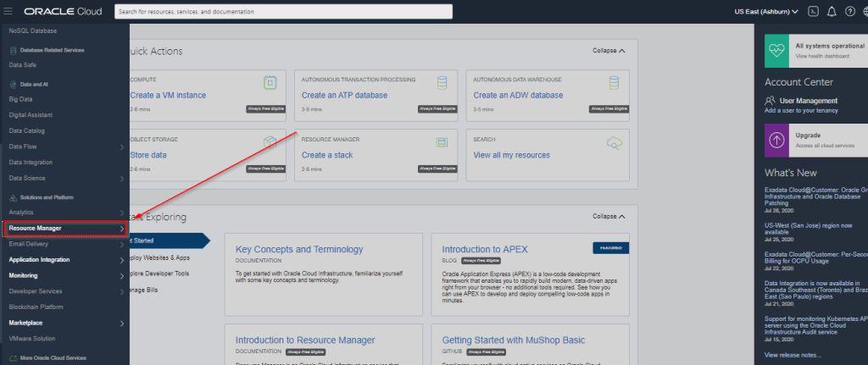This screenshot has width=868, height=365.
Task: Select Explore Developer Tools tab
Action: (159, 274)
